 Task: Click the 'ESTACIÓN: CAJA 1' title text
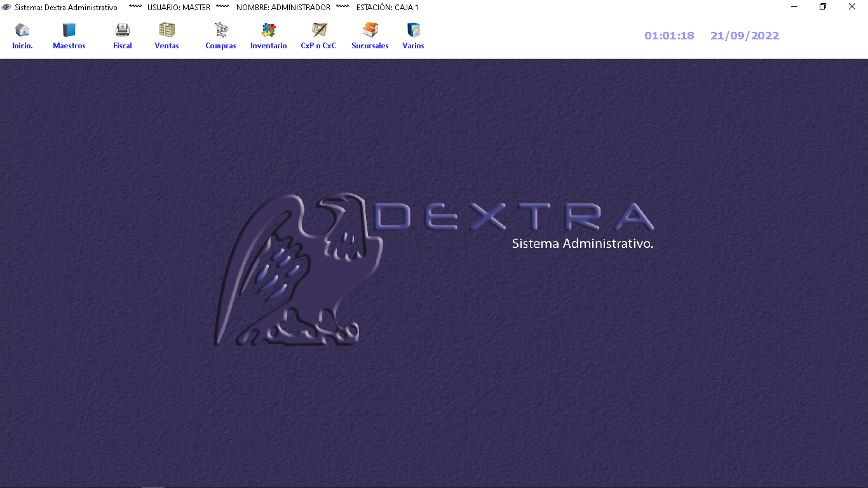[387, 8]
